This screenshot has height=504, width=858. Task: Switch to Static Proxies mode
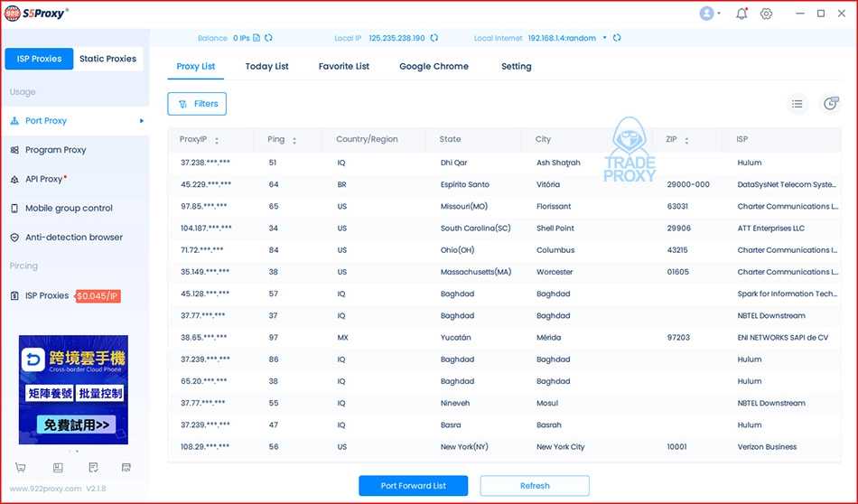pos(107,59)
